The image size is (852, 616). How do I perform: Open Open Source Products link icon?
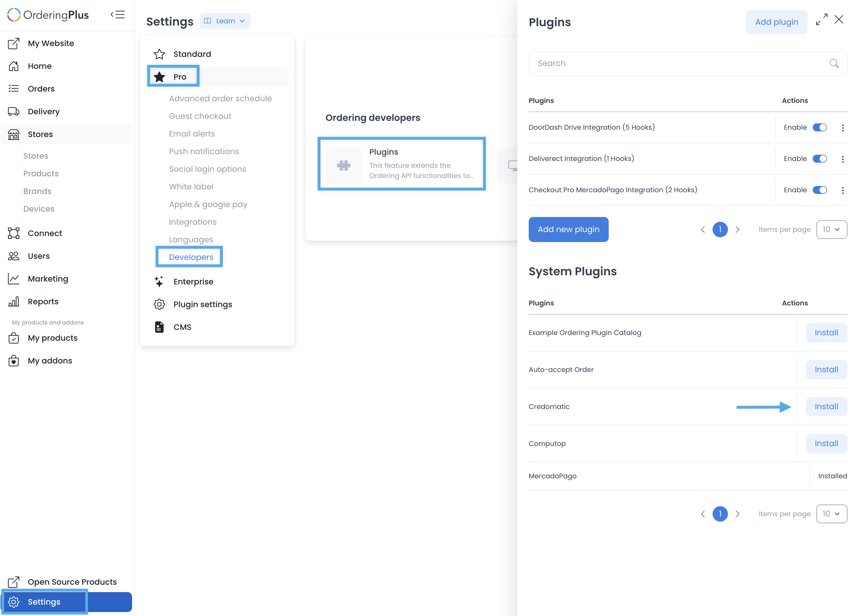14,582
